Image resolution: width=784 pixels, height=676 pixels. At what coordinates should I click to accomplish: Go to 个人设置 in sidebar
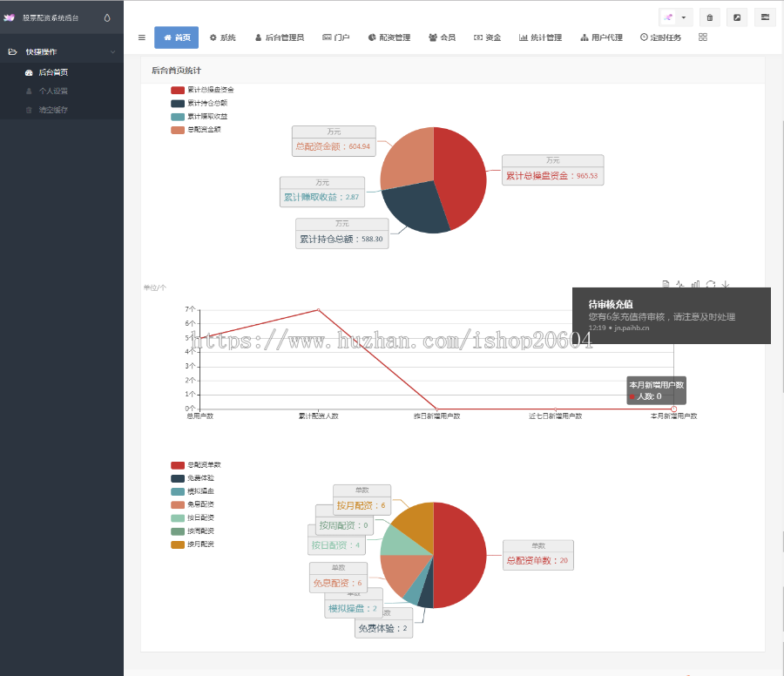53,91
